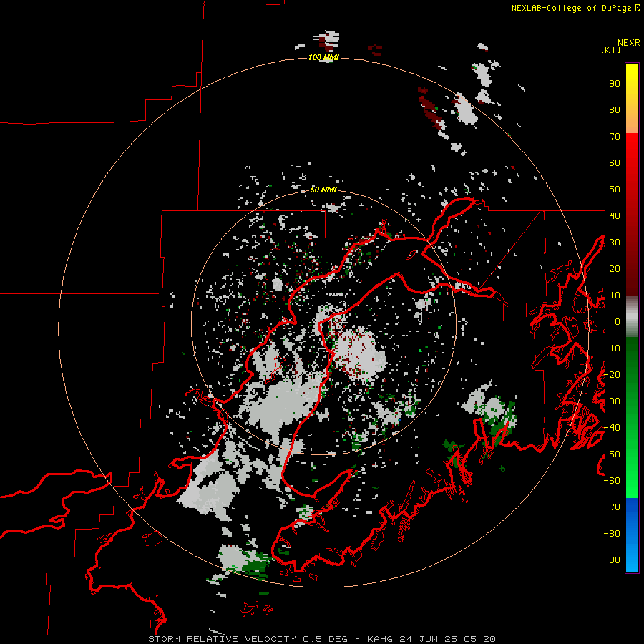Click the 50 NMI range ring label
The height and width of the screenshot is (644, 644).
click(x=323, y=190)
